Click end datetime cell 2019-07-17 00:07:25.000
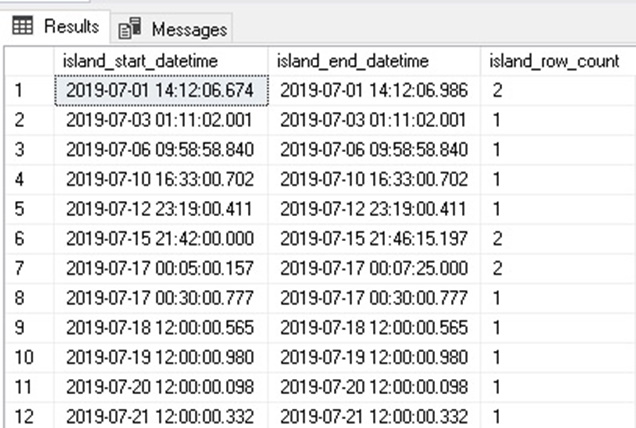The height and width of the screenshot is (428, 636). pos(374,268)
